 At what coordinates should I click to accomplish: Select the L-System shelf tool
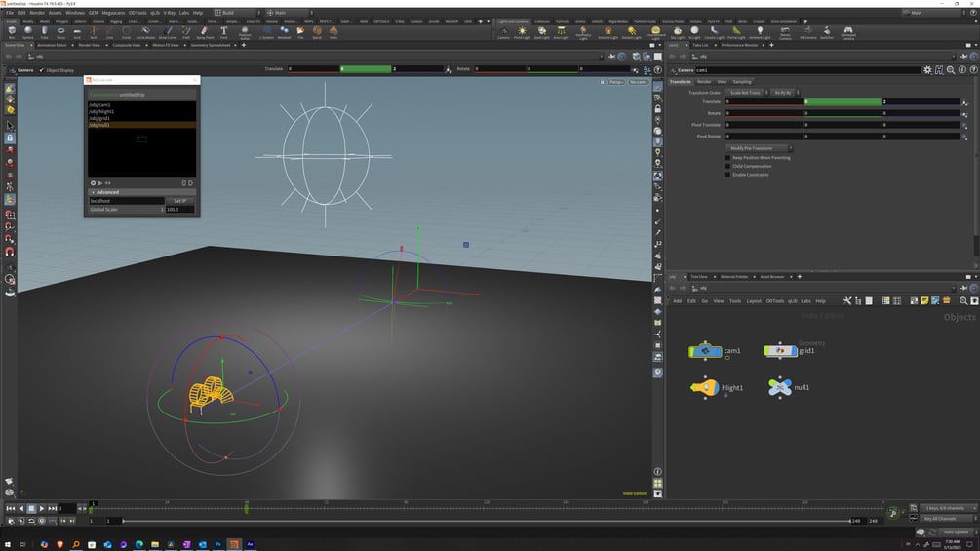pos(267,32)
